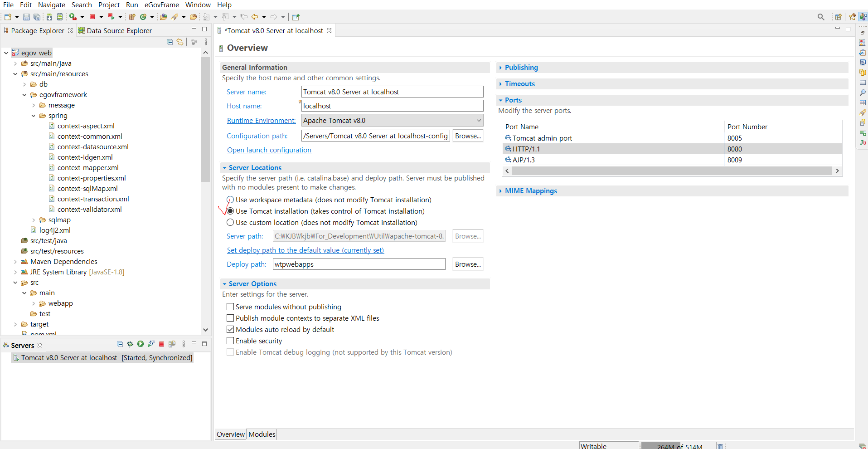Click the Open Type toolbar icon

pos(164,17)
